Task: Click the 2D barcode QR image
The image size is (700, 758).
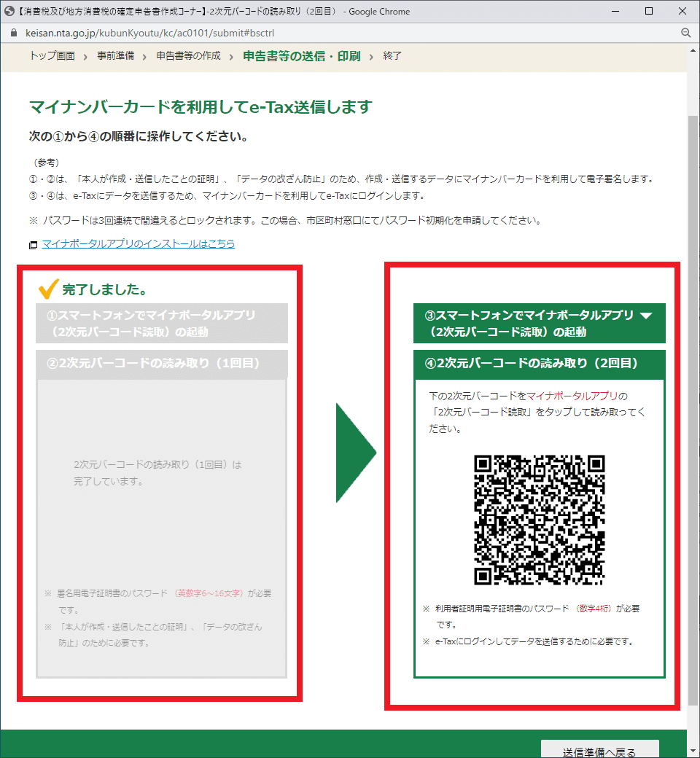Action: [x=539, y=520]
